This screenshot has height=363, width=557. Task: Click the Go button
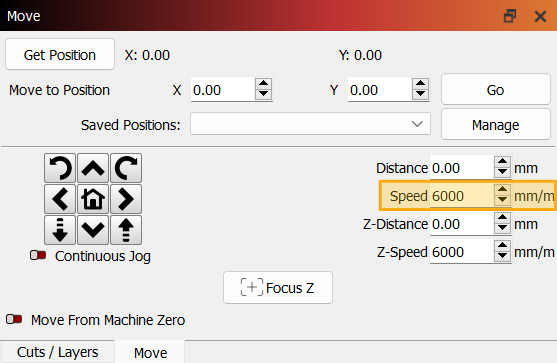[496, 89]
